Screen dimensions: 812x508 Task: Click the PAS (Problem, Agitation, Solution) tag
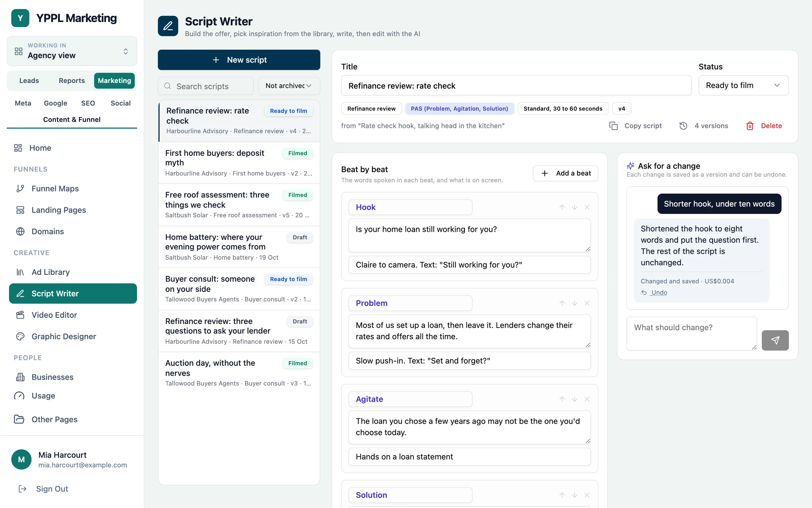[459, 109]
